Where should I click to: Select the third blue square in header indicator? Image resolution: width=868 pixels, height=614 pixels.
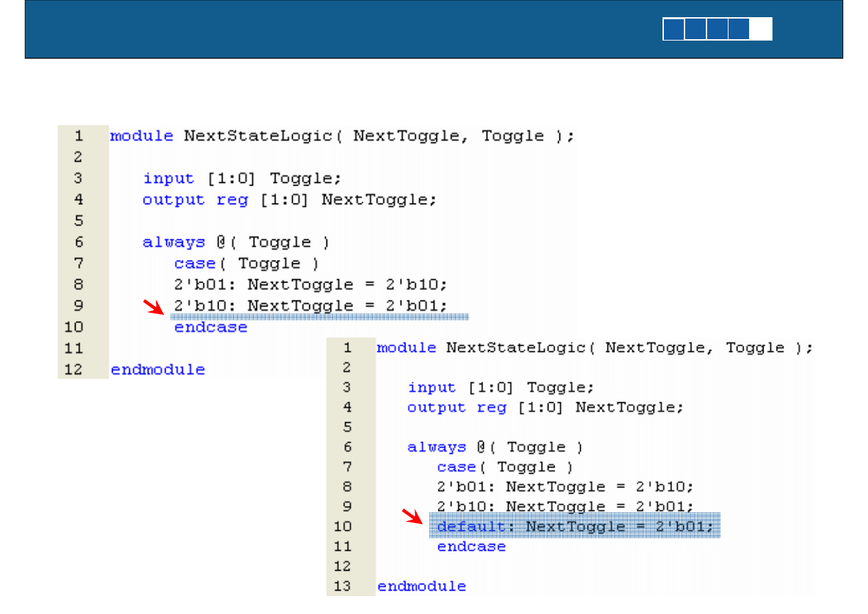point(717,29)
